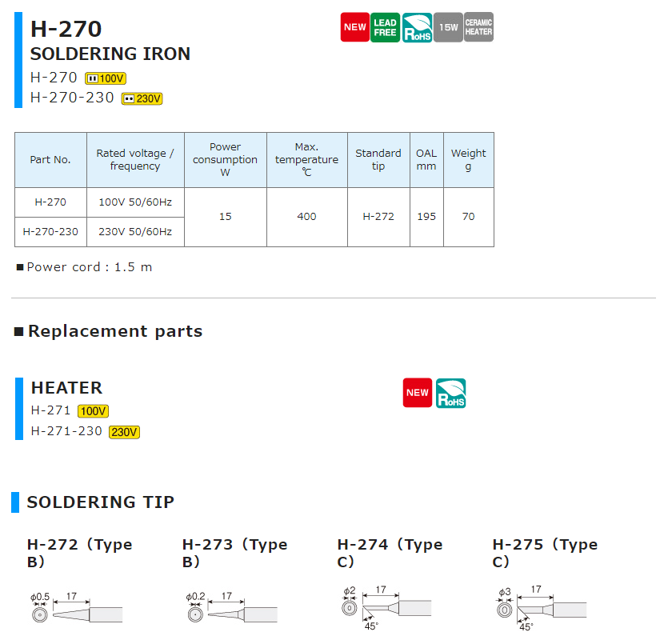
Task: Click the H-273 soldering tip diagram
Action: click(x=231, y=610)
